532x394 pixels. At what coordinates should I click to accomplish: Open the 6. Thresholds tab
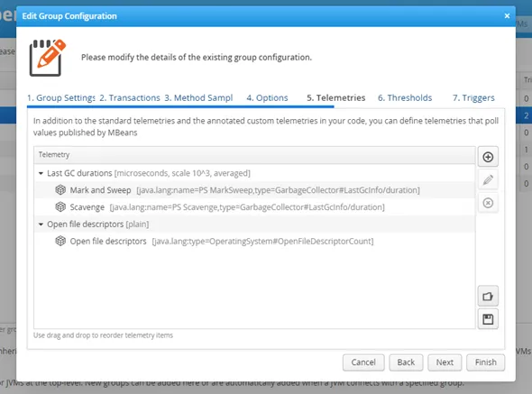405,97
